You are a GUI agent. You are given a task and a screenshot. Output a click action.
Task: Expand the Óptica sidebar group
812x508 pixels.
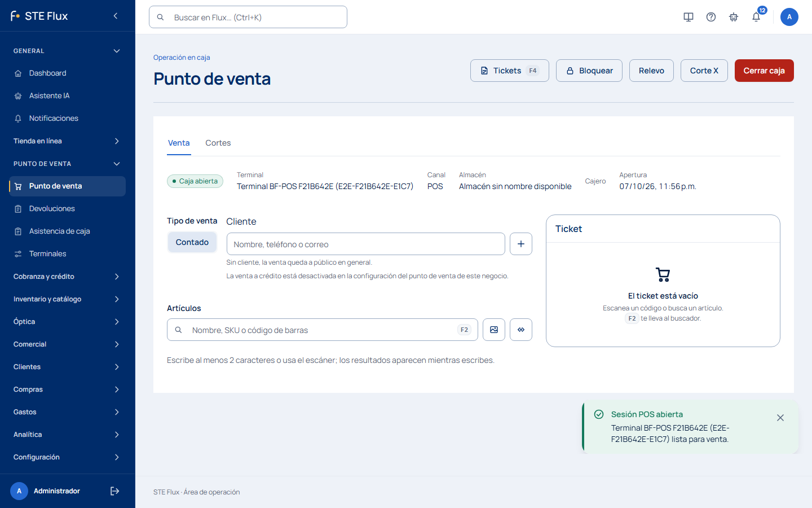point(68,322)
